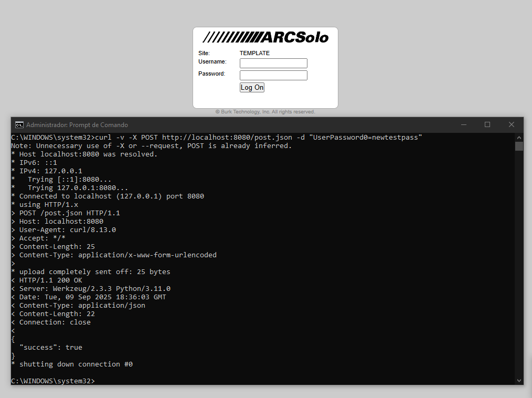Click the ARCSolo logo
Image resolution: width=532 pixels, height=398 pixels.
coord(265,37)
